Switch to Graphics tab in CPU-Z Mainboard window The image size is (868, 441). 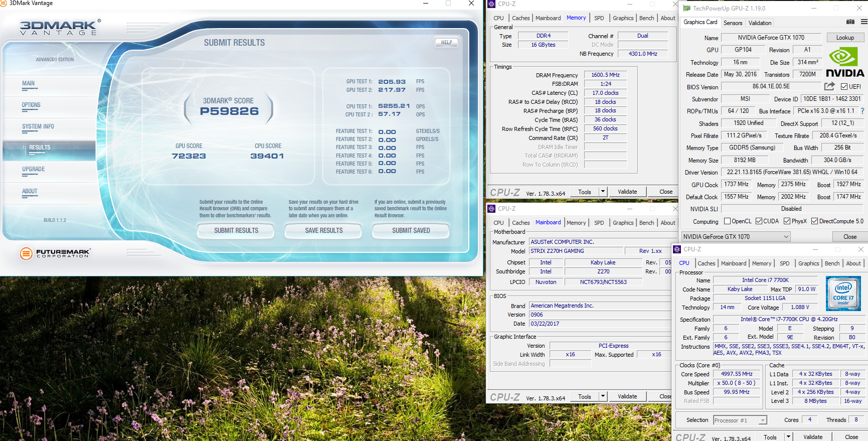point(623,223)
